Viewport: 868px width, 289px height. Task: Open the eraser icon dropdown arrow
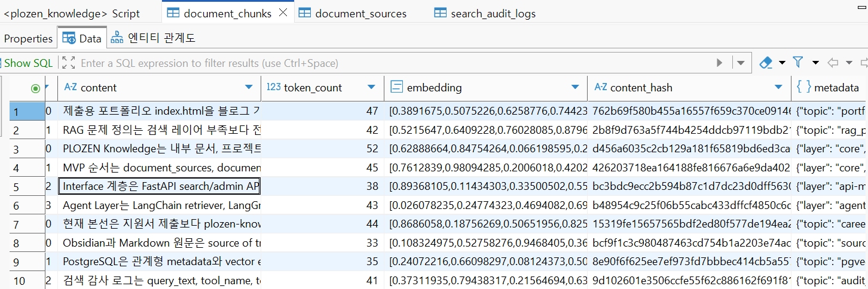[782, 63]
